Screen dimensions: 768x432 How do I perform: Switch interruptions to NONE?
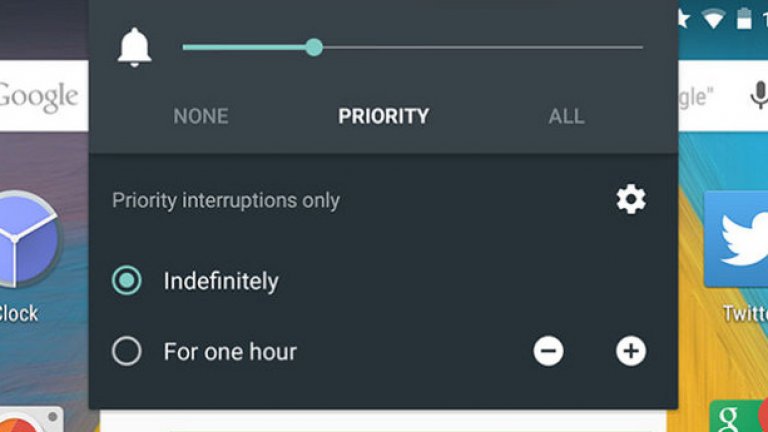(x=201, y=116)
